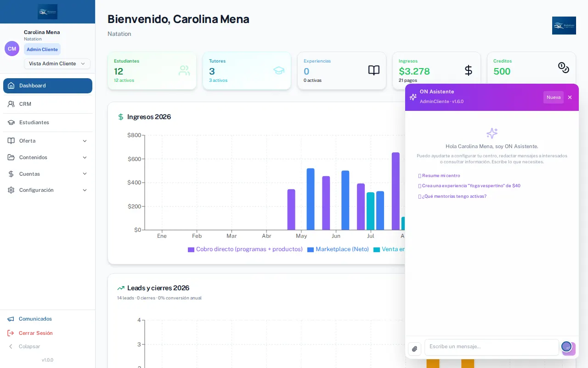Click the Creditos coins icon

pos(564,68)
